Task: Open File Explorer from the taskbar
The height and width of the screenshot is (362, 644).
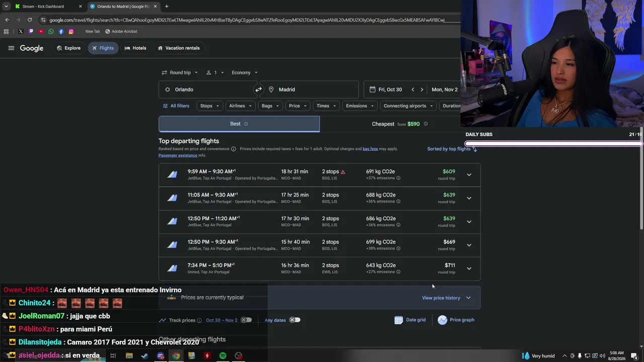Action: (129, 356)
